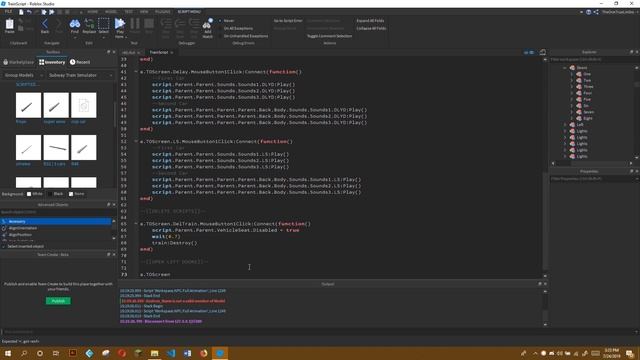
Task: Toggle Select inserted object checkbox
Action: click(4, 246)
